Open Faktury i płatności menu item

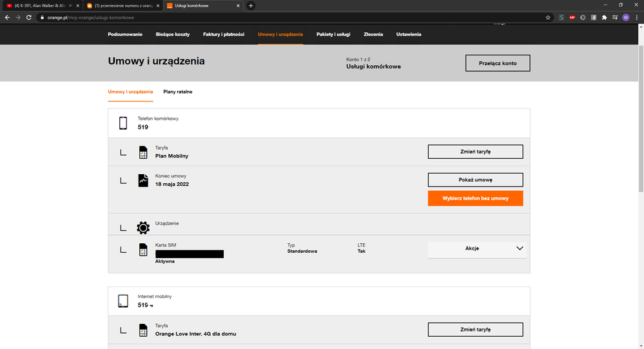click(223, 34)
